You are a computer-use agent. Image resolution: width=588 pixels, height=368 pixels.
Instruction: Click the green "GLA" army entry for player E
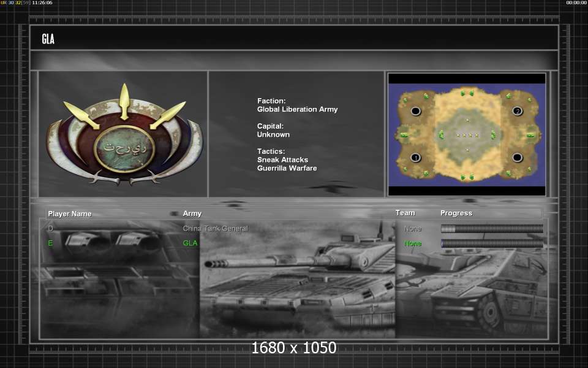point(190,243)
